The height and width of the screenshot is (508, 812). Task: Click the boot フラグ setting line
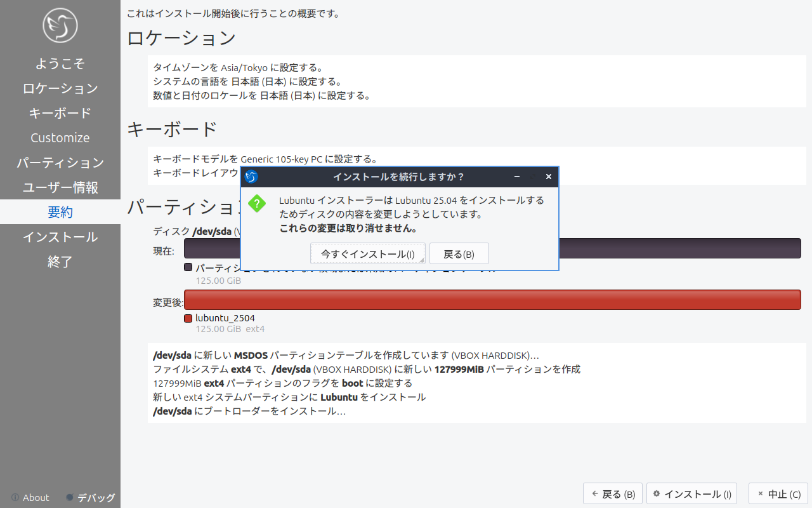[283, 383]
